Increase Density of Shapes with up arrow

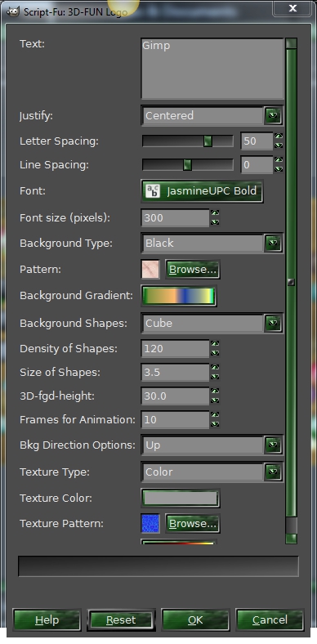(215, 344)
